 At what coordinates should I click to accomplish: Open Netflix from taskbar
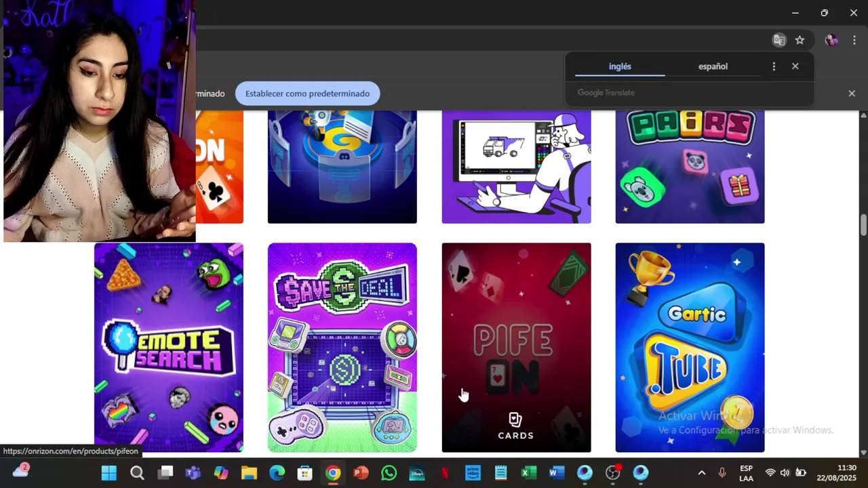click(x=445, y=472)
